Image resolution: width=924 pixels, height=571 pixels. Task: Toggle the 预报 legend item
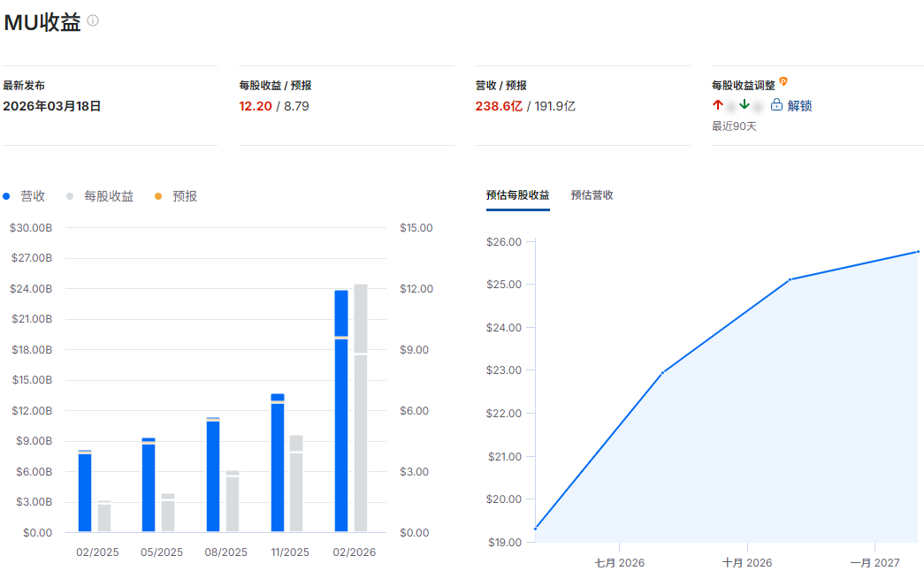pyautogui.click(x=176, y=196)
